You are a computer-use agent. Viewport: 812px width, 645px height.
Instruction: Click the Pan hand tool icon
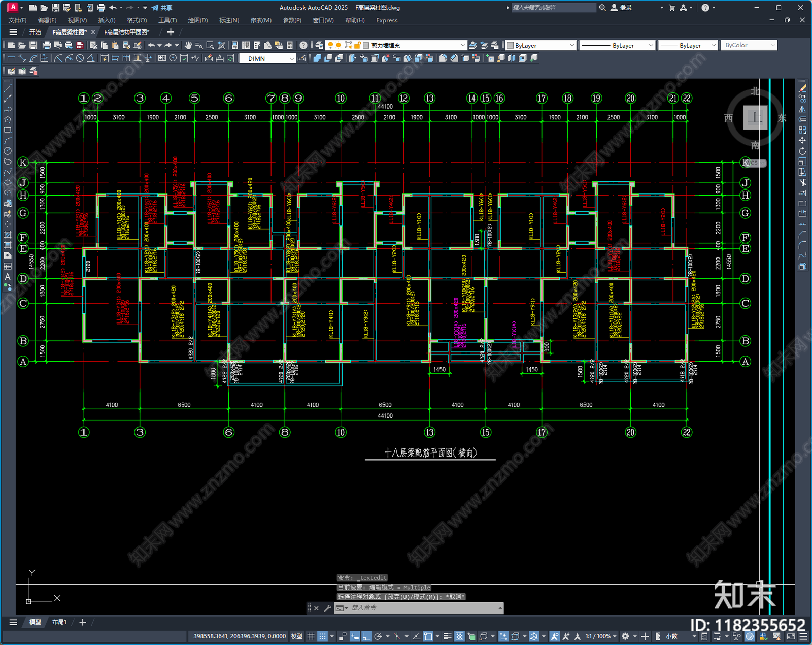point(188,45)
